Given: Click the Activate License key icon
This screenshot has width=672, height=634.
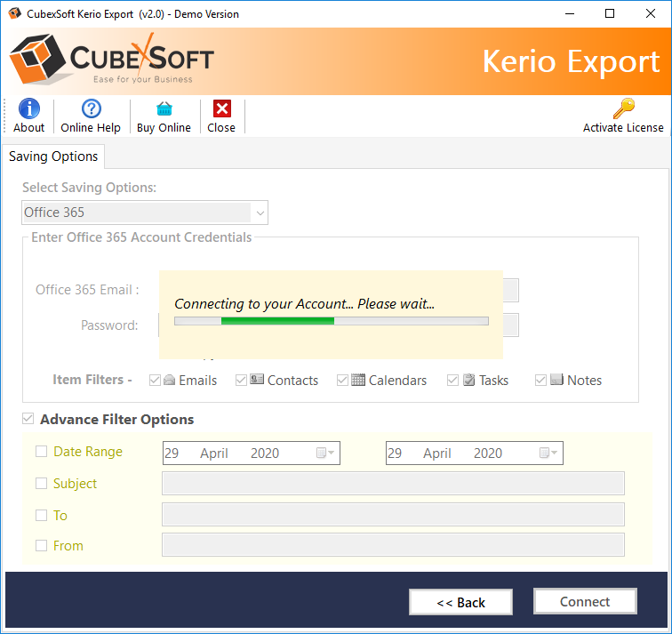Looking at the screenshot, I should [623, 108].
